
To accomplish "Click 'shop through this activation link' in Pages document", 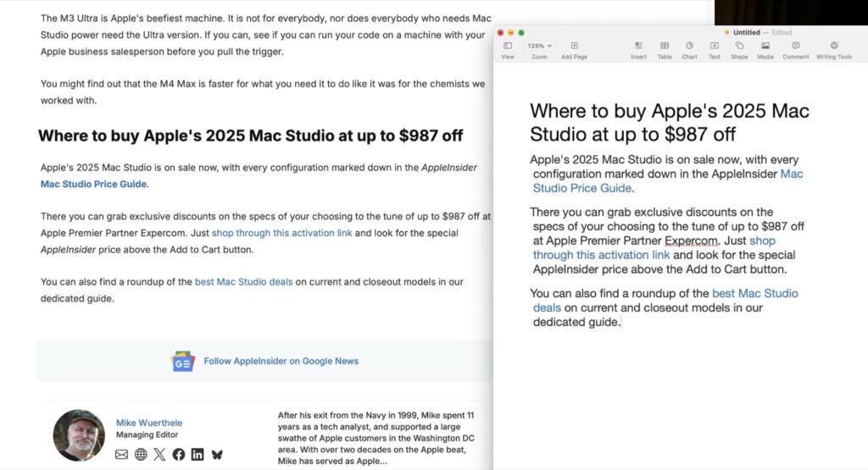I will click(x=654, y=248).
